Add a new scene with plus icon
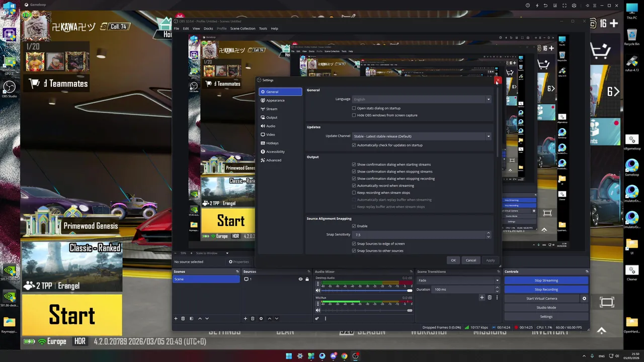This screenshot has width=644, height=362. point(176,318)
